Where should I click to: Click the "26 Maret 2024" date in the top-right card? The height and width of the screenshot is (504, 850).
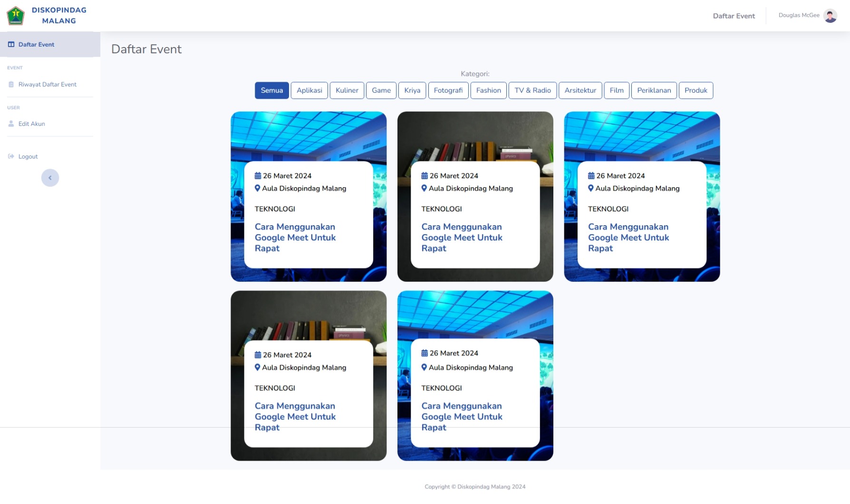(620, 176)
